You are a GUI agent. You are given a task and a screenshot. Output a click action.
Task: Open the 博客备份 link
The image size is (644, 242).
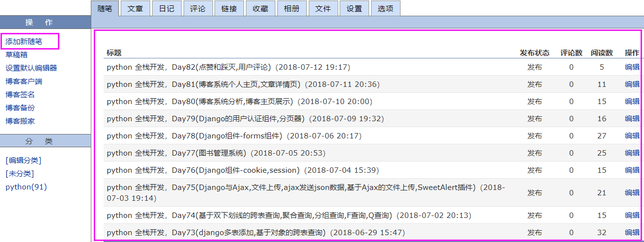20,108
